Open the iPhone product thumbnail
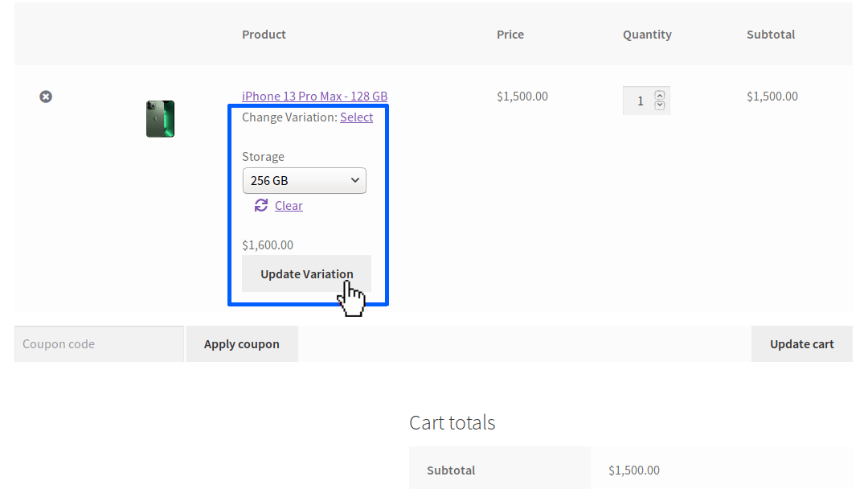This screenshot has height=489, width=868. coord(160,118)
